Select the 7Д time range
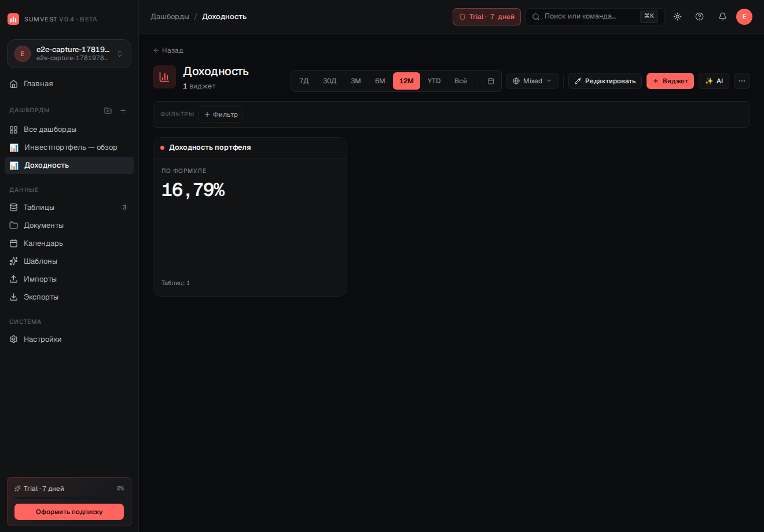Viewport: 764px width, 532px height. pos(304,81)
